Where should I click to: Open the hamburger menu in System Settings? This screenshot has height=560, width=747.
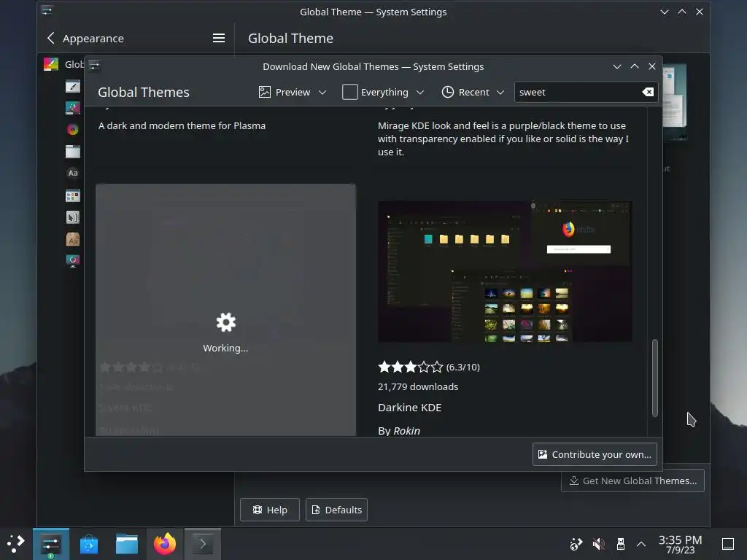(219, 38)
